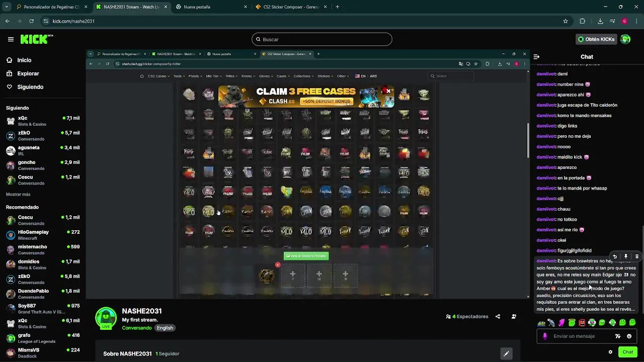Open Pistols dropdown in streamed site
The height and width of the screenshot is (362, 644).
coord(195,76)
